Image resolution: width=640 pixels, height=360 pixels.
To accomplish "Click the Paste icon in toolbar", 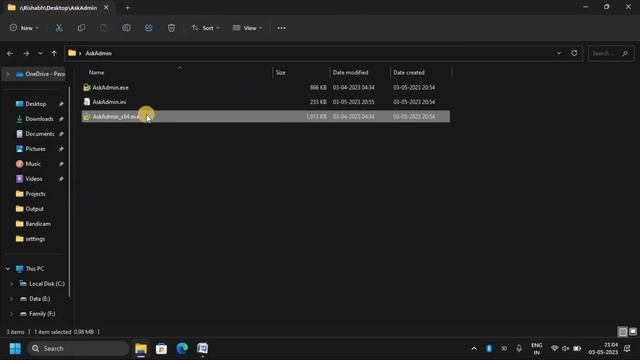I will (x=104, y=28).
